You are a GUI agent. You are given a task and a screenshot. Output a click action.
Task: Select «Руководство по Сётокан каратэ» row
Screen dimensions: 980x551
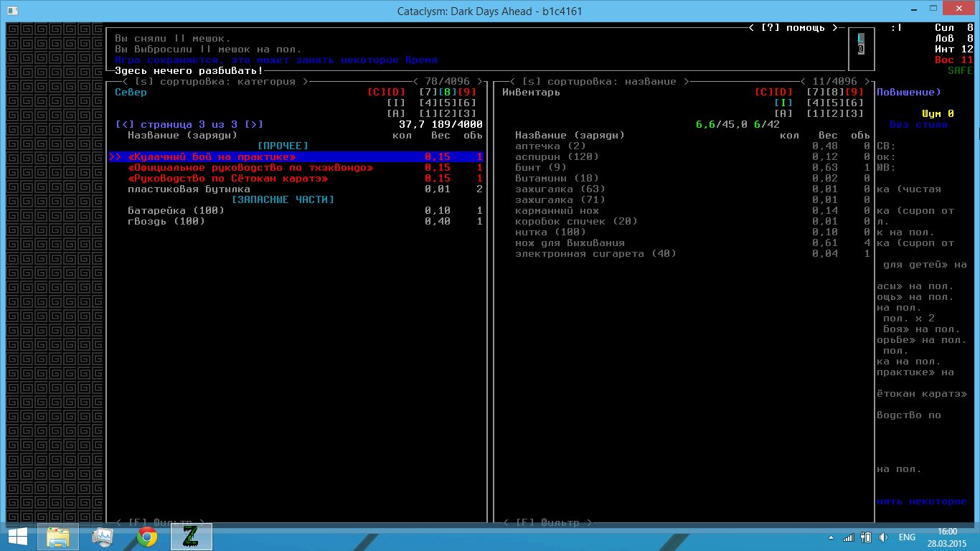(296, 179)
